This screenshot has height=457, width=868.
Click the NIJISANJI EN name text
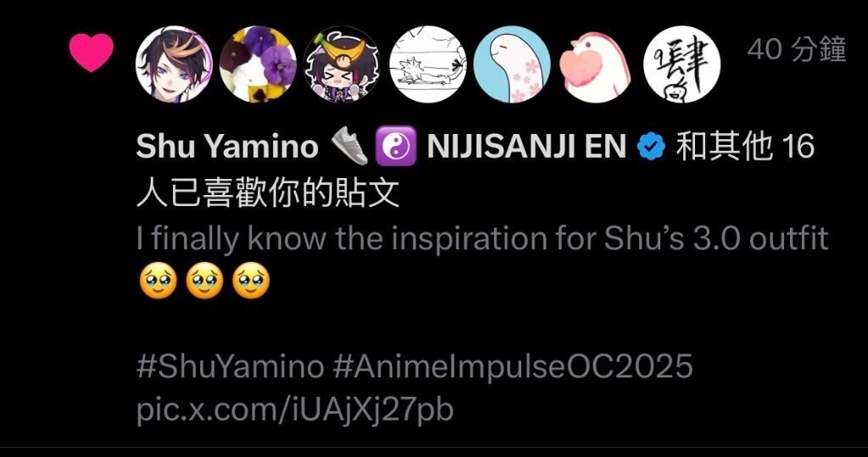pos(526,148)
